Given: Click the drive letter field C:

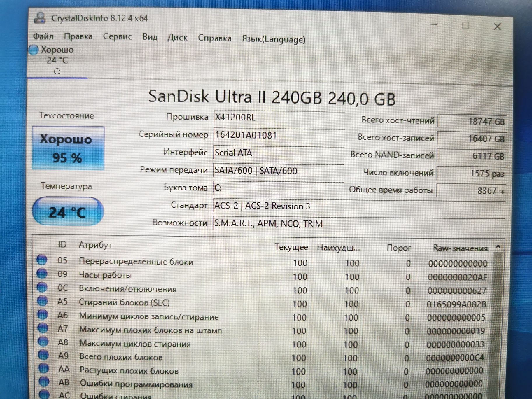Looking at the screenshot, I should pyautogui.click(x=279, y=188).
